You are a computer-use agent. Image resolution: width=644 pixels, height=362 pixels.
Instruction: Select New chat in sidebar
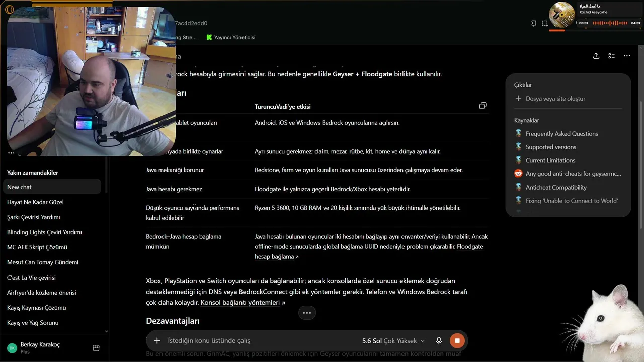pos(52,187)
